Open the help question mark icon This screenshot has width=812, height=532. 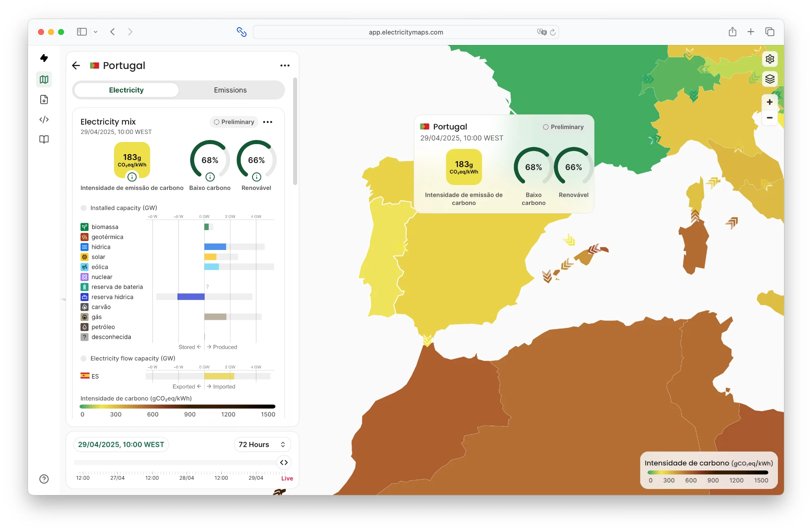pos(44,479)
